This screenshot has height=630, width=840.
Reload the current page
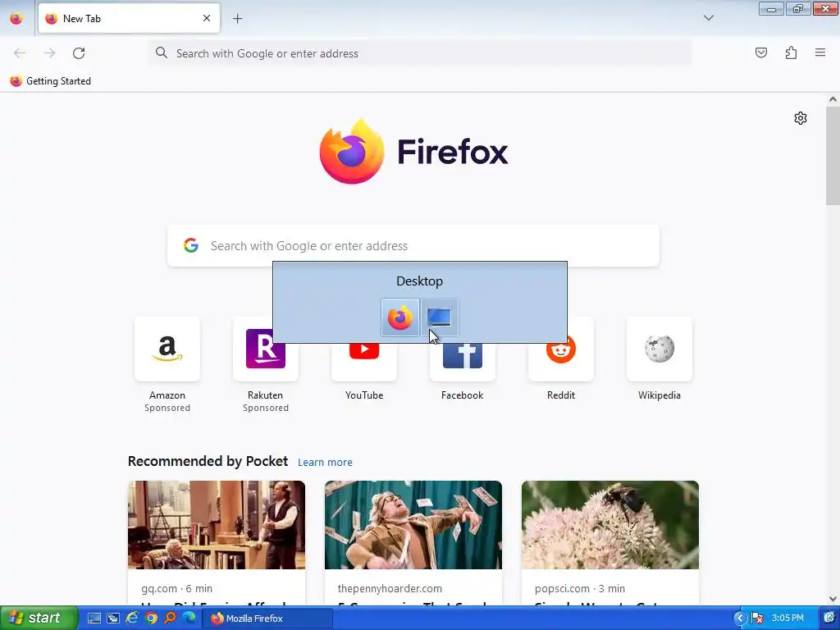pyautogui.click(x=79, y=53)
